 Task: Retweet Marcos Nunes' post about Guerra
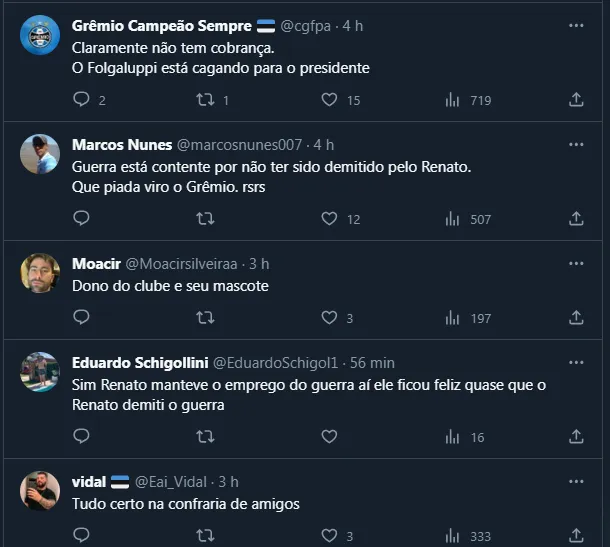coord(204,219)
